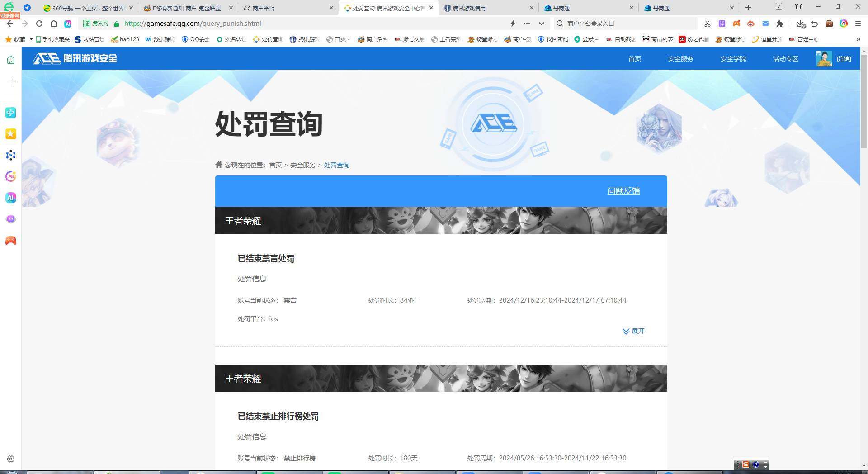Open the browser home icon in sidebar
The image size is (868, 474).
(10, 59)
